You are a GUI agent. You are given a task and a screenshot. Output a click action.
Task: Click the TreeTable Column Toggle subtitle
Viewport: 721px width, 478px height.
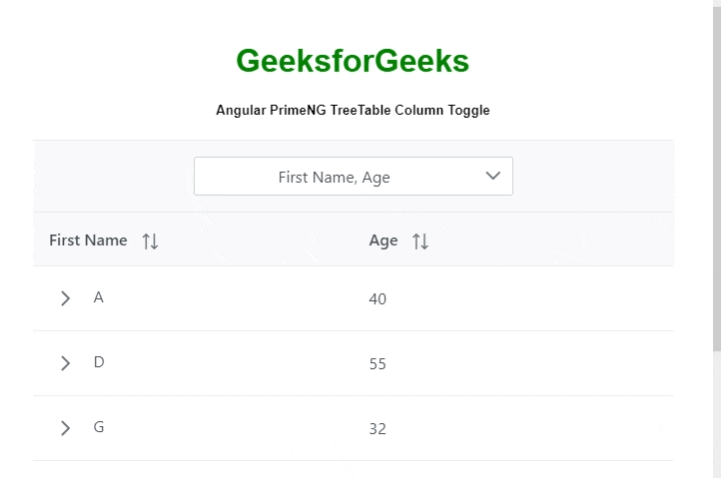tap(352, 110)
